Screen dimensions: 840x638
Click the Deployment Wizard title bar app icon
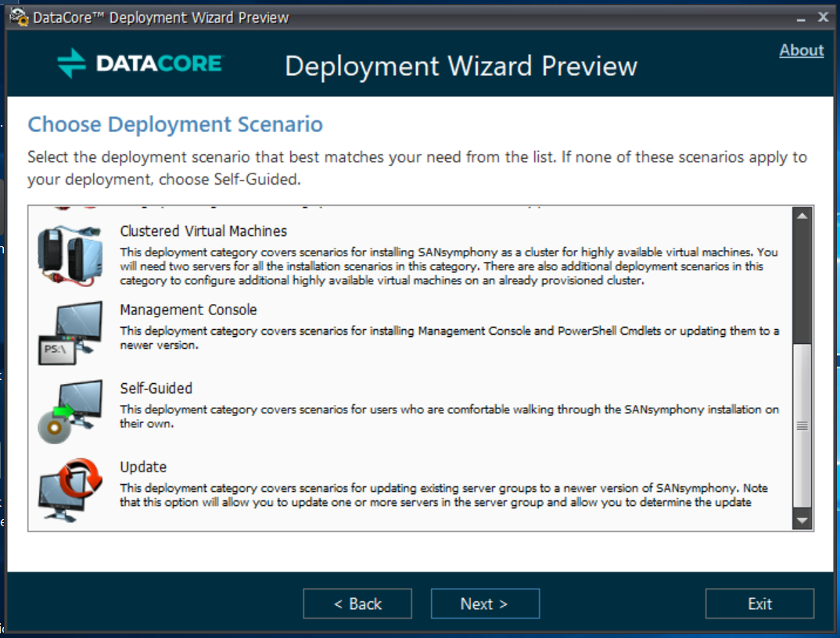coord(20,17)
